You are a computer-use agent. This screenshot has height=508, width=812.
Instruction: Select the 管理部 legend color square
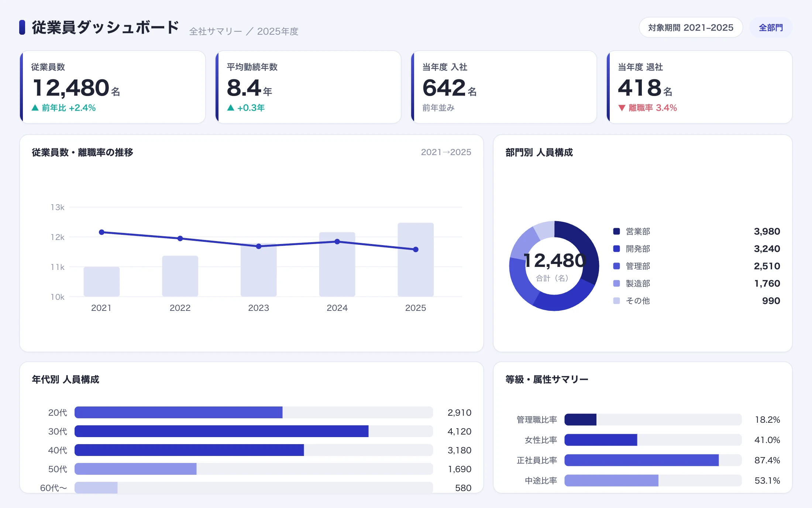[x=616, y=266]
